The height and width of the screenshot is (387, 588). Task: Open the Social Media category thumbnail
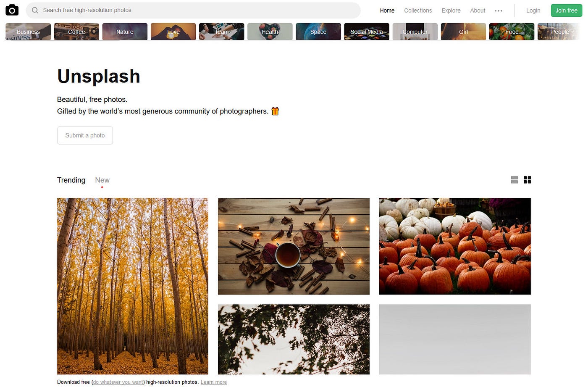pyautogui.click(x=367, y=32)
